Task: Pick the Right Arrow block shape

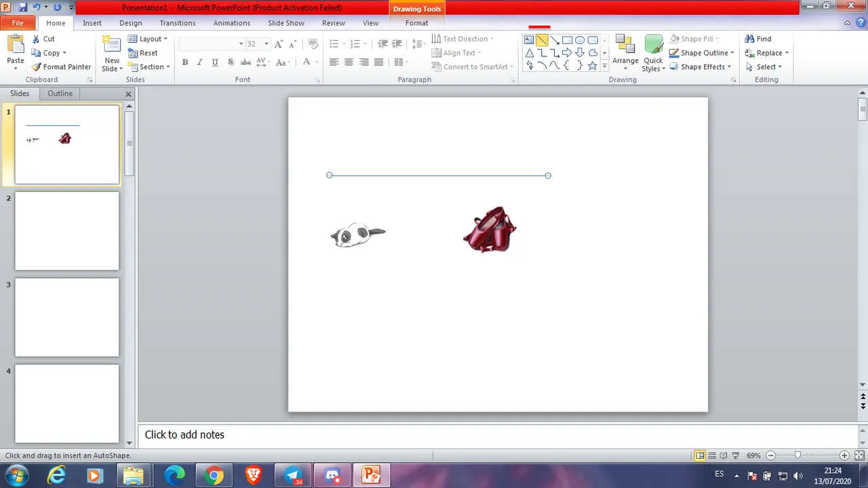Action: tap(567, 53)
